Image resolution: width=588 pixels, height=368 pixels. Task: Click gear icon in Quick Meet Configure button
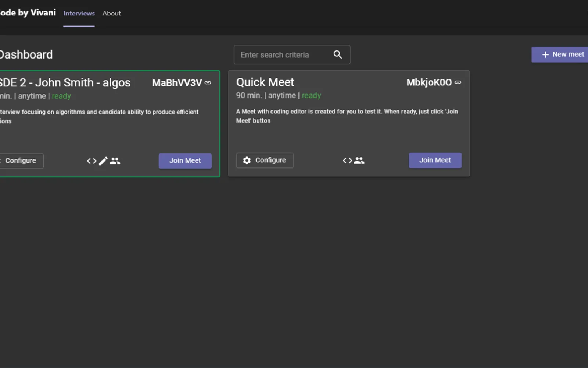tap(247, 160)
